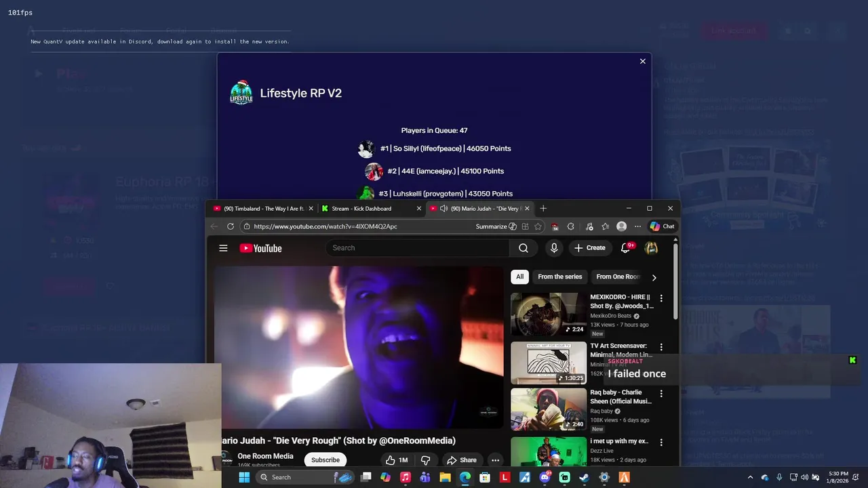Open Edge settings and more menu
Screen dimensions: 868x488
(x=637, y=226)
